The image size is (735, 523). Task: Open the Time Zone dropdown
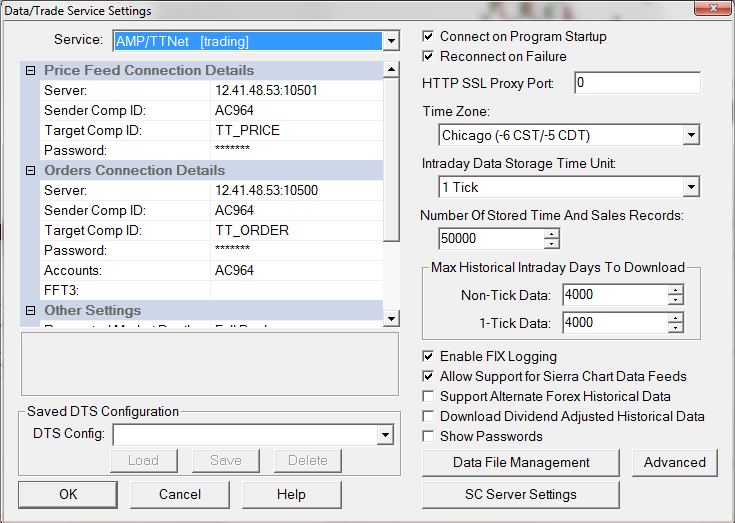click(691, 135)
